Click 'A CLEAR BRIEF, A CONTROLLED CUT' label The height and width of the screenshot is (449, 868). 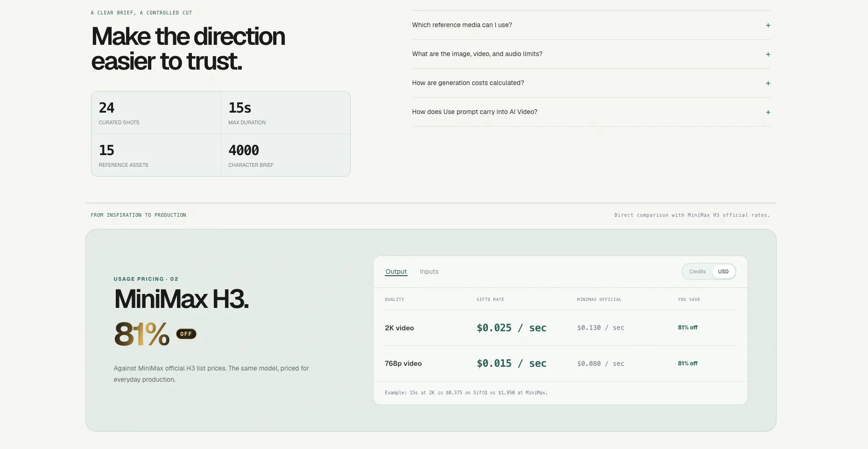point(141,13)
